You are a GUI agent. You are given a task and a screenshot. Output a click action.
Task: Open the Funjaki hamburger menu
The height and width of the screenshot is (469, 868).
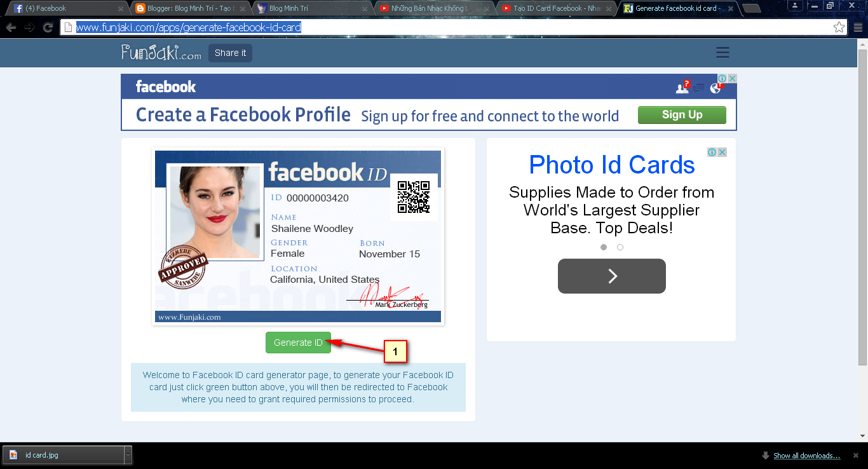(722, 53)
